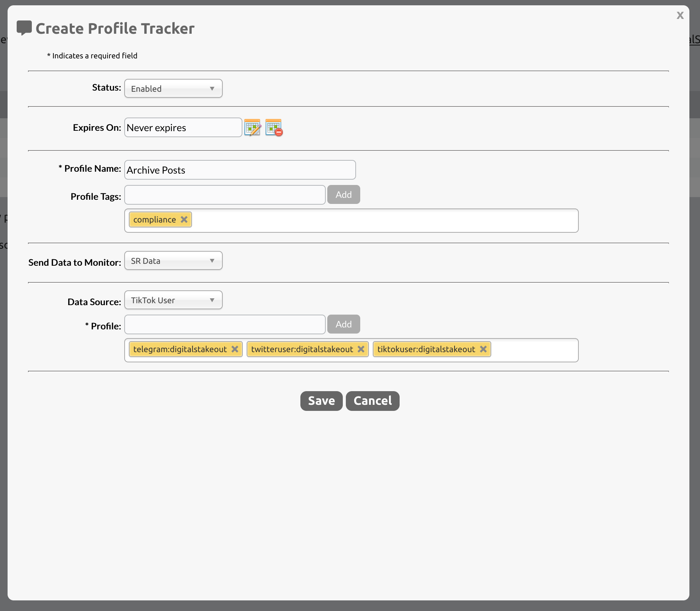Viewport: 700px width, 611px height.
Task: Close the Create Profile Tracker dialog
Action: (x=680, y=16)
